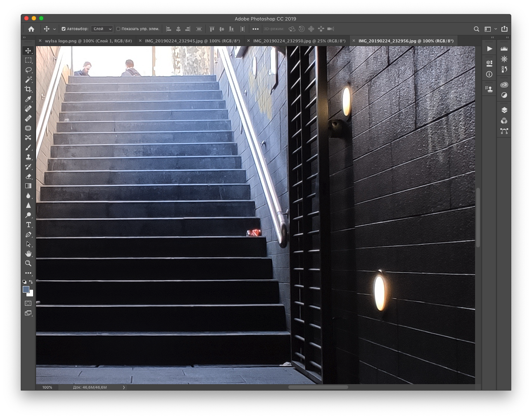Switch to IMG_20190224_232950.jpg tab
The height and width of the screenshot is (418, 532).
[x=299, y=41]
